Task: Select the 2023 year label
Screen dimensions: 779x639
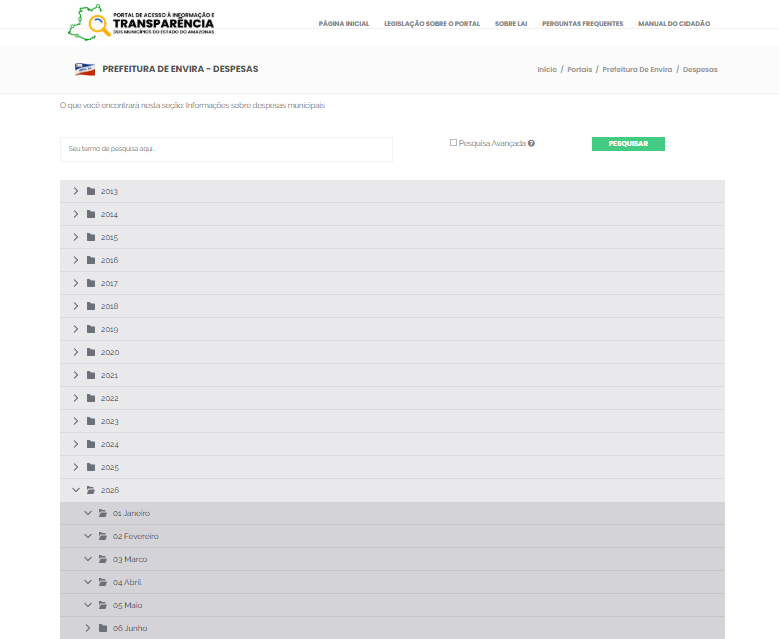Action: coord(110,422)
